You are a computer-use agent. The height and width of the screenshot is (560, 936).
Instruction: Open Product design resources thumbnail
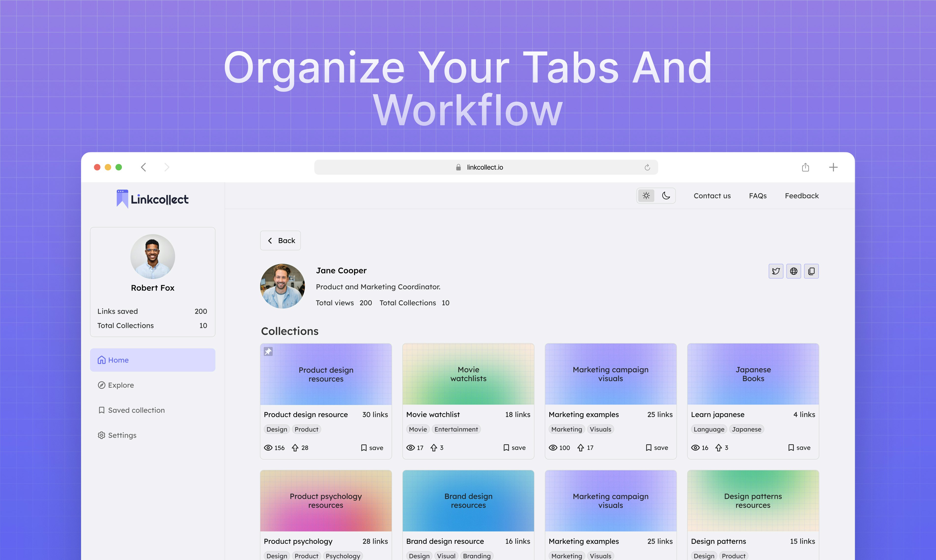326,374
